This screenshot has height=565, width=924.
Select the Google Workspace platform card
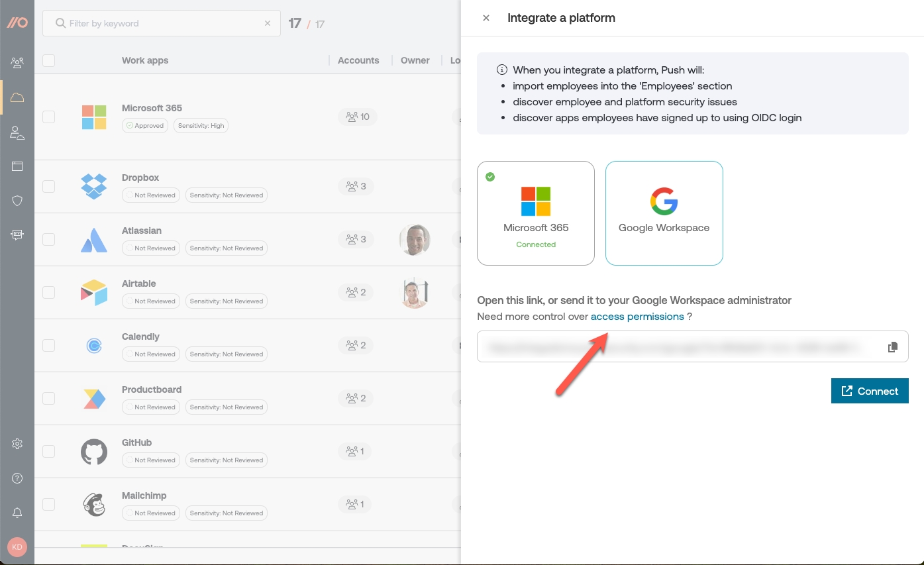pos(664,213)
